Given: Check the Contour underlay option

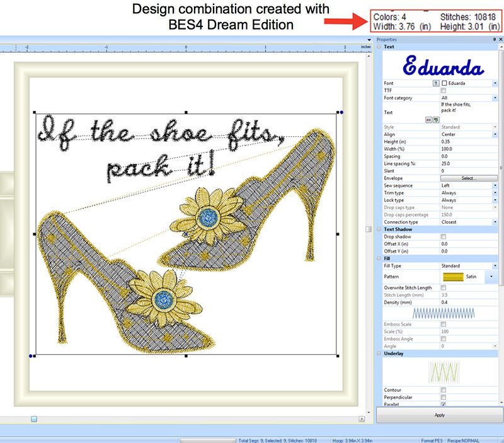Looking at the screenshot, I should click(x=444, y=390).
